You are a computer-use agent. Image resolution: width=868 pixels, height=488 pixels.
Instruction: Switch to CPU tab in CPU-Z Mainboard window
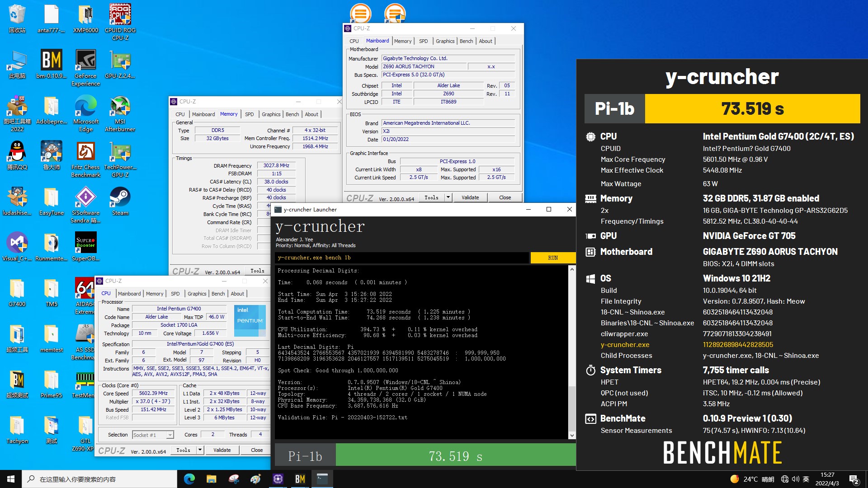(x=354, y=41)
